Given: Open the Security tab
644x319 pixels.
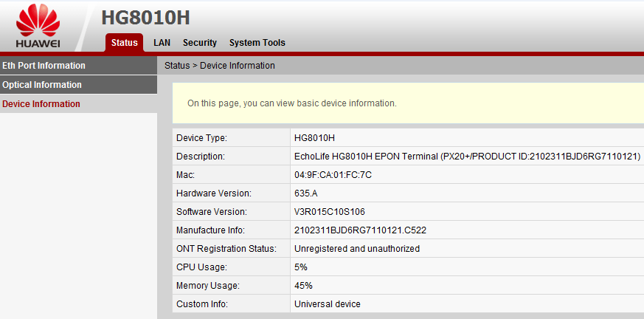Looking at the screenshot, I should [x=200, y=43].
